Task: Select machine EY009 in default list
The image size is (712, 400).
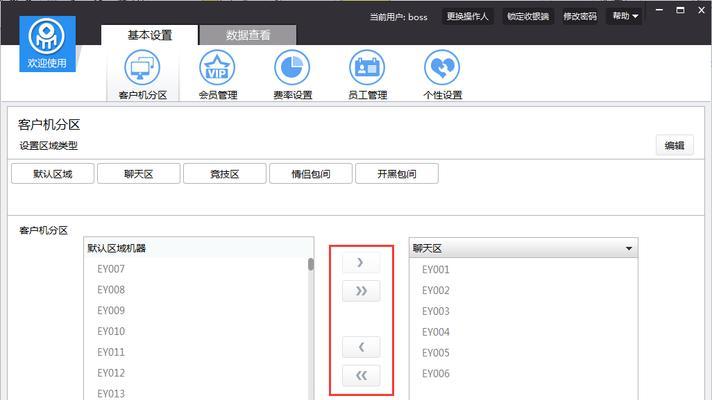Action: coord(111,311)
